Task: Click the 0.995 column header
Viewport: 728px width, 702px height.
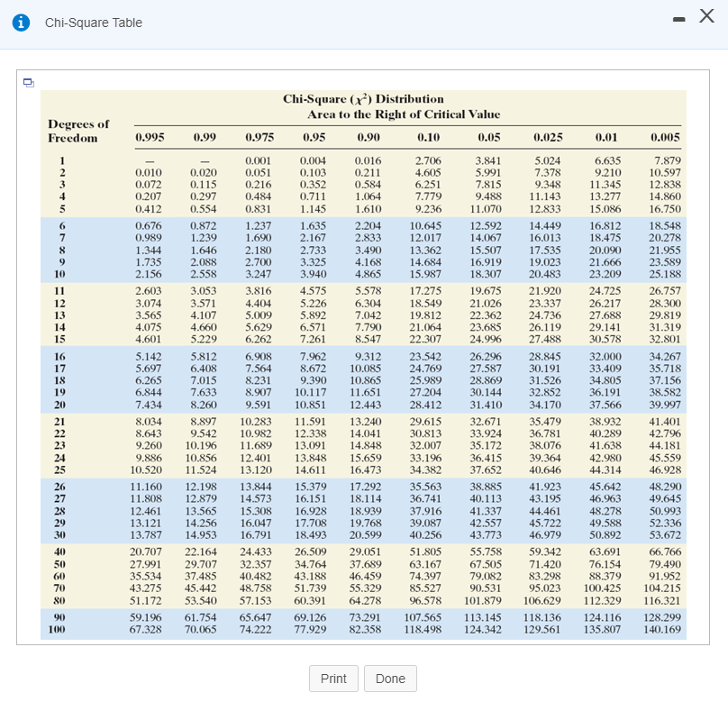Action: pos(149,138)
